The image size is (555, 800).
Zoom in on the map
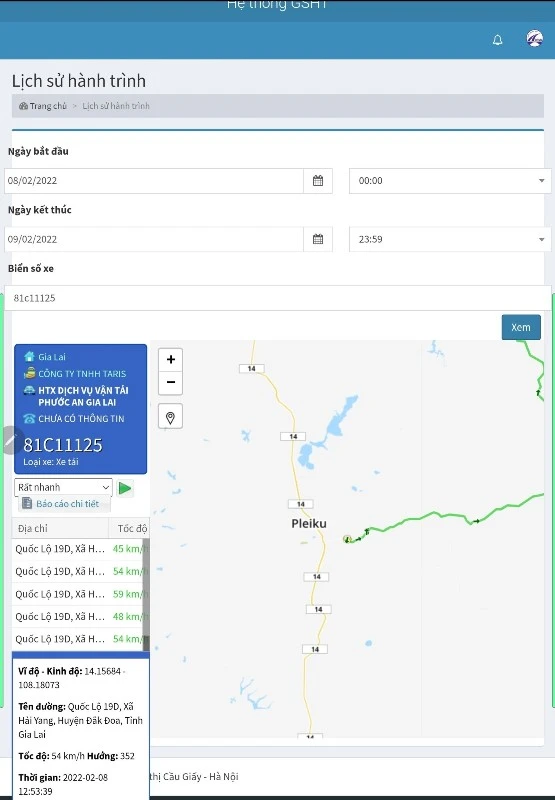click(170, 359)
